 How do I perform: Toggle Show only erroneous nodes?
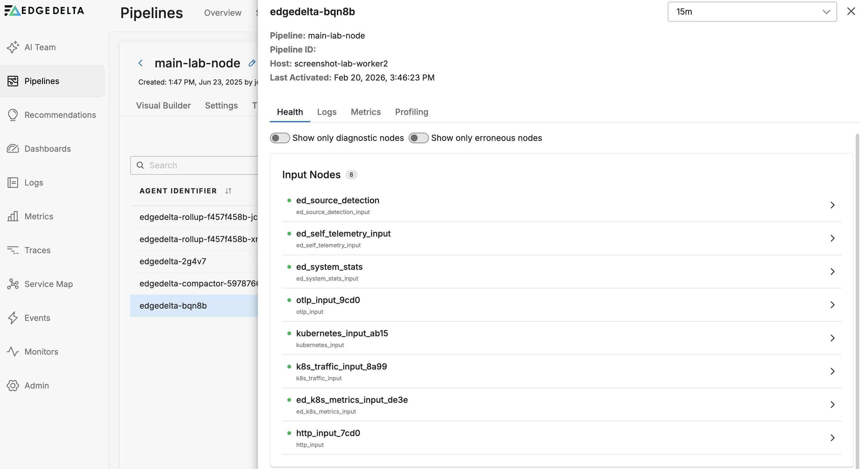point(418,138)
